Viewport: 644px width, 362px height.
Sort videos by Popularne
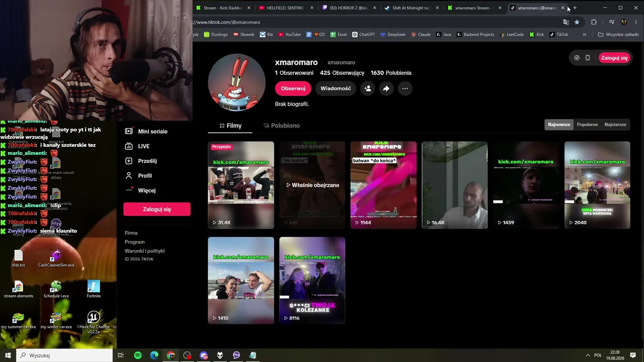point(588,125)
